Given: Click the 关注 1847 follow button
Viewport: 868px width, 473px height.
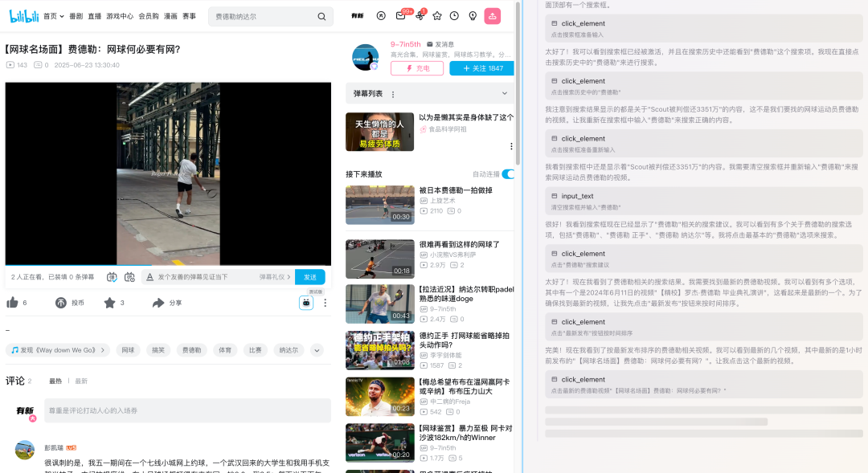Looking at the screenshot, I should point(482,68).
